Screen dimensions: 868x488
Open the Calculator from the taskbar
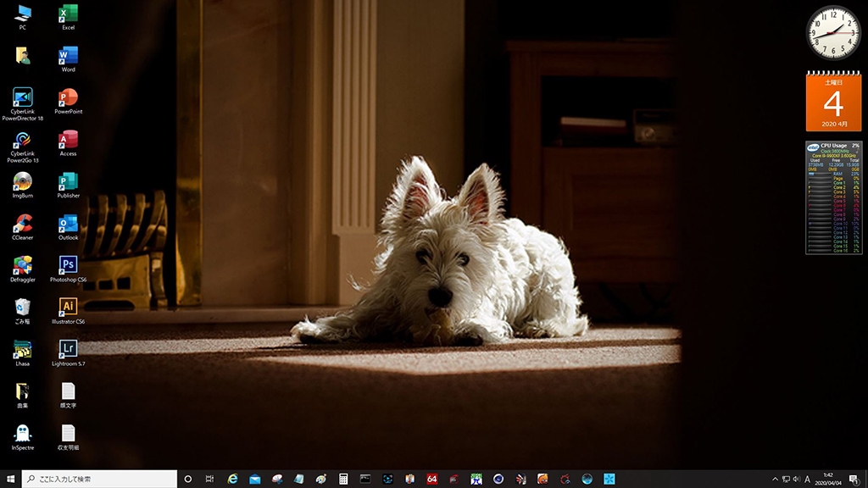click(x=343, y=479)
